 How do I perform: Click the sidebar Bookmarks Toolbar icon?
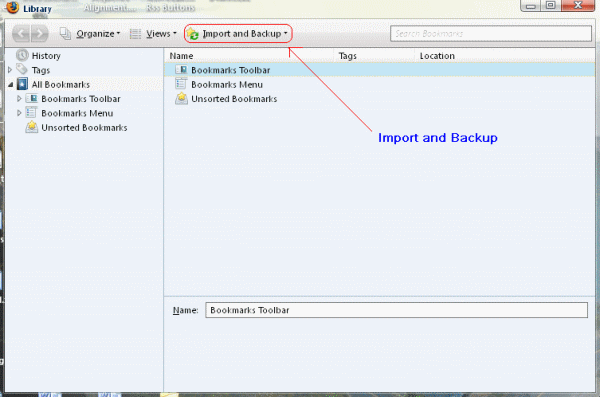coord(31,98)
